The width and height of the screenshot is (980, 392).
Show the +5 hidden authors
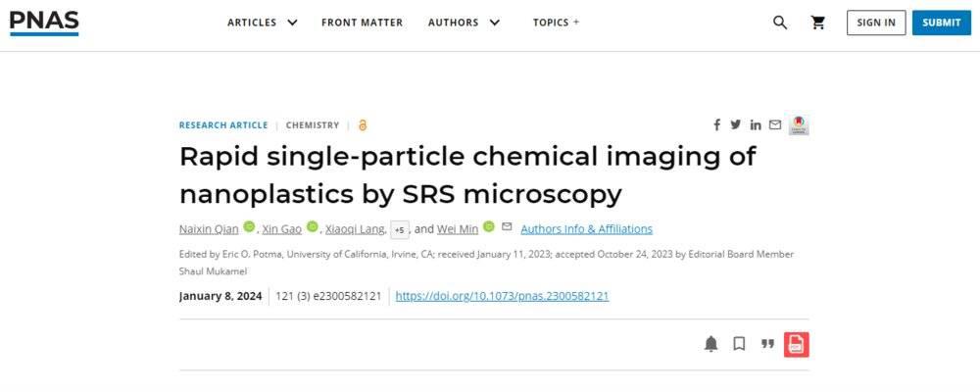[400, 230]
